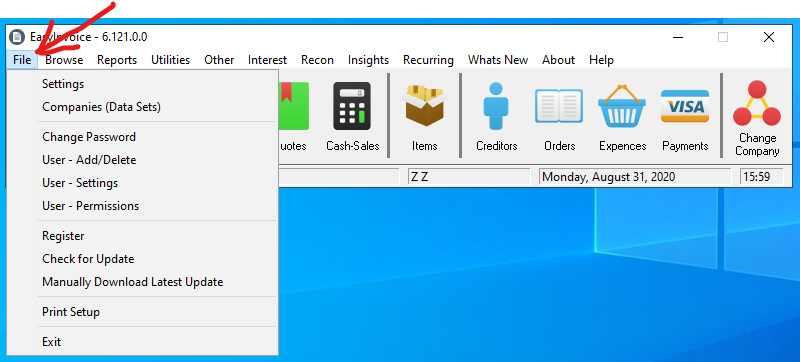This screenshot has height=362, width=800.
Task: Open the Reports menu
Action: [x=117, y=60]
